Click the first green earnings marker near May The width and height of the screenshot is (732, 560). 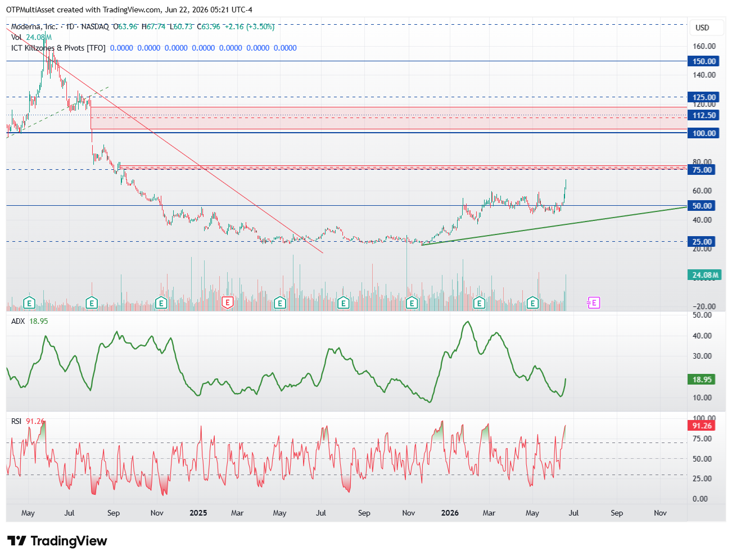click(x=29, y=303)
